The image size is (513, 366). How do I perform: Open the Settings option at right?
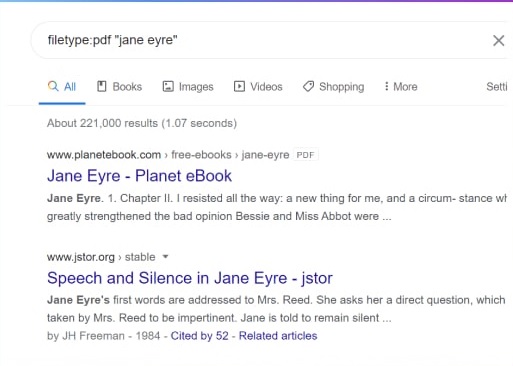click(x=497, y=87)
